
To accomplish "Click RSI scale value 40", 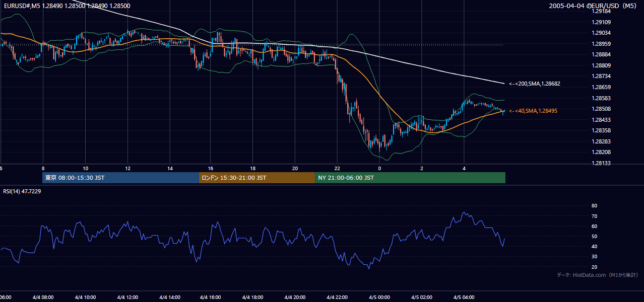I will pos(595,246).
